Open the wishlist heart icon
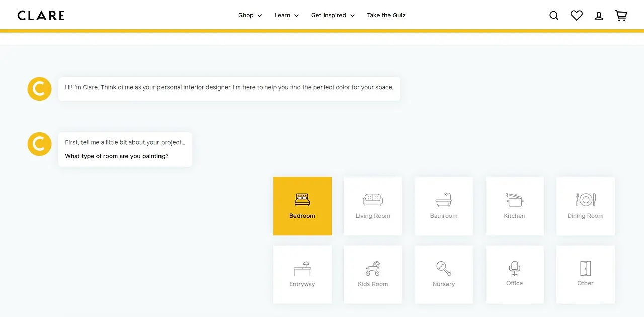The image size is (644, 317). coord(577,16)
